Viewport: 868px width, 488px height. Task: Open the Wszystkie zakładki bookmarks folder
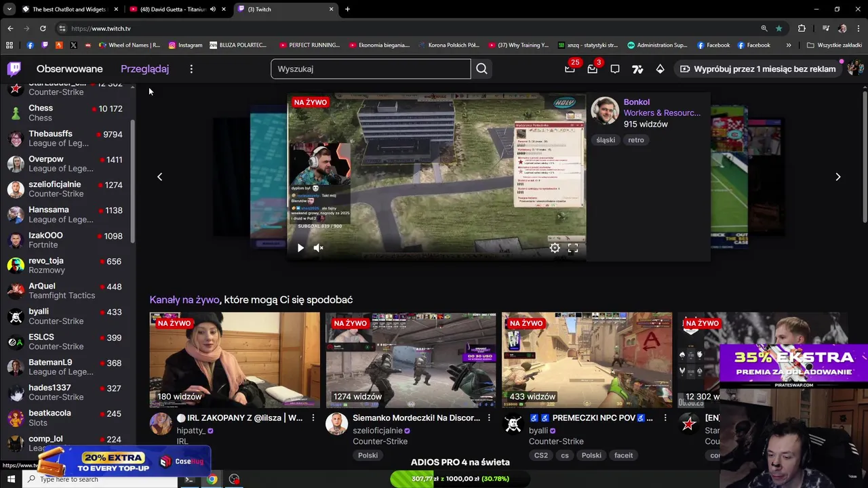(x=834, y=45)
